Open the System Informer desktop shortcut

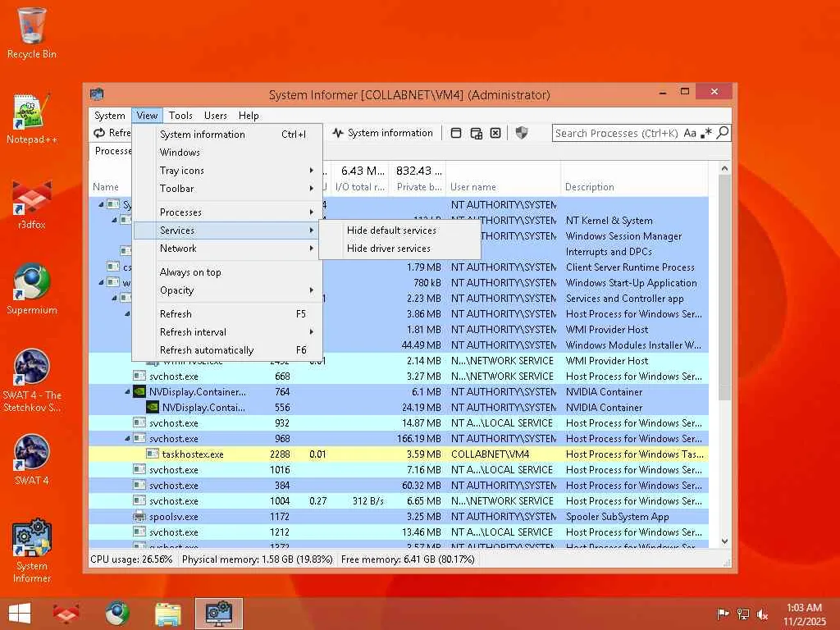point(32,550)
